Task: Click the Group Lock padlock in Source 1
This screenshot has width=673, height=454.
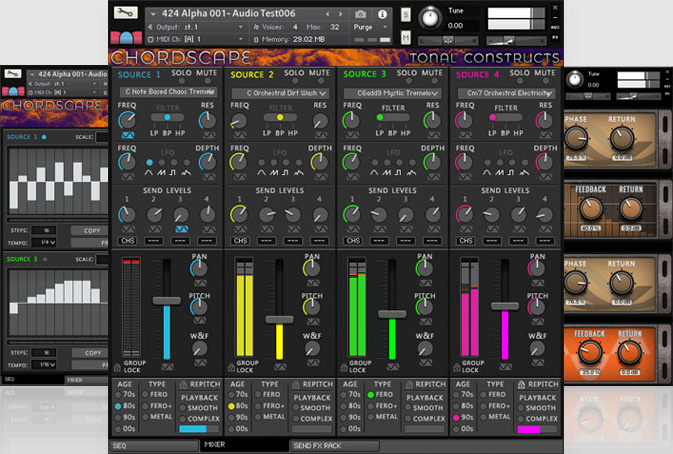Action: pyautogui.click(x=120, y=369)
